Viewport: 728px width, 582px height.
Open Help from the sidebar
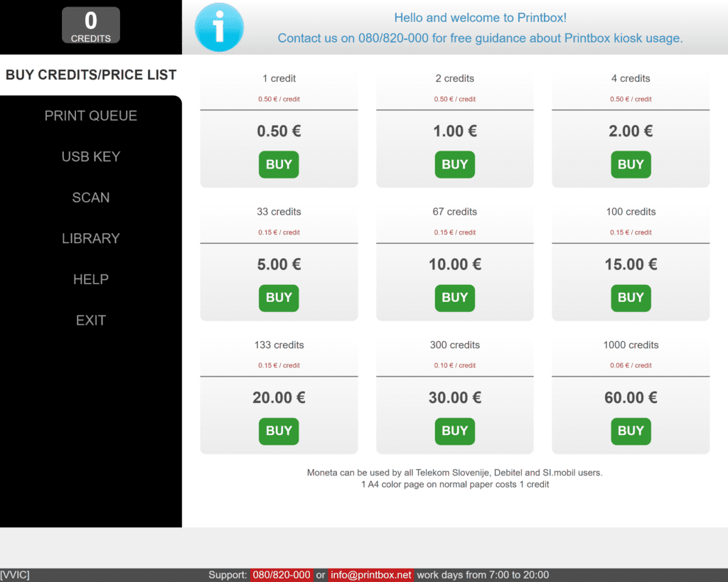point(91,279)
